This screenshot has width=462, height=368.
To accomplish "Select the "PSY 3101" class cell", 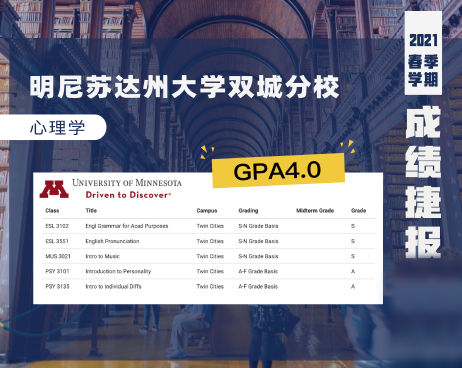I will point(57,271).
